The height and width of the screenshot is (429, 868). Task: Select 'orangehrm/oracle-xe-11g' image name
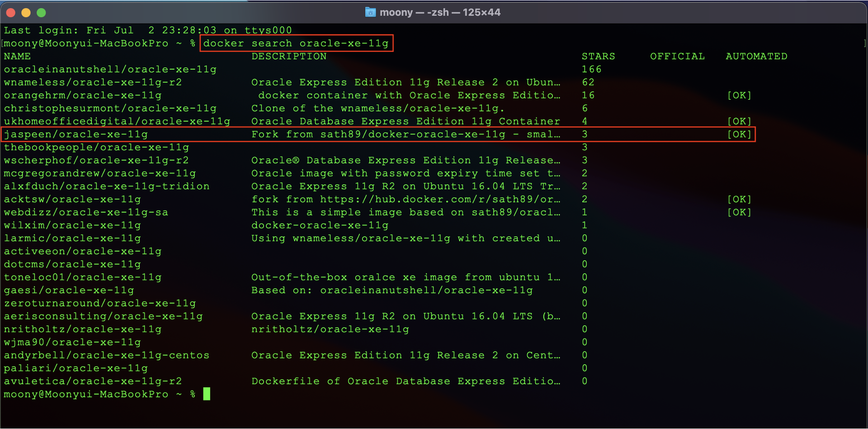pos(83,95)
